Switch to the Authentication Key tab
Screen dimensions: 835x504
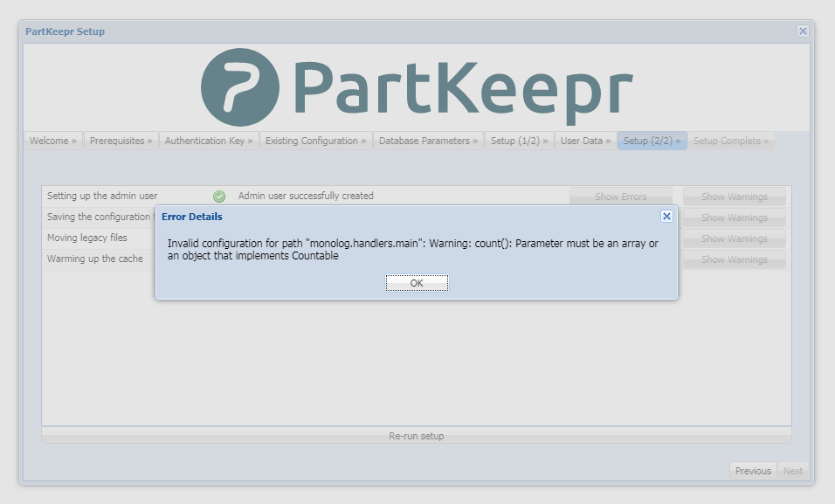pyautogui.click(x=209, y=141)
